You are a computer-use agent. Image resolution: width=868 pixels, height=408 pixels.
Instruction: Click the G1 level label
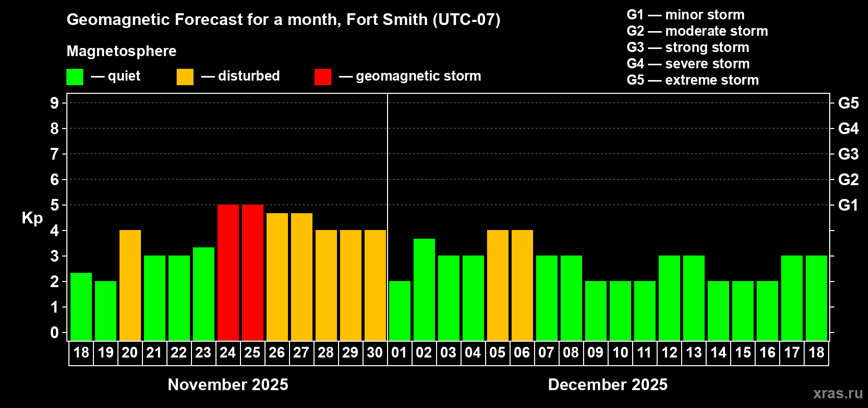(x=848, y=205)
